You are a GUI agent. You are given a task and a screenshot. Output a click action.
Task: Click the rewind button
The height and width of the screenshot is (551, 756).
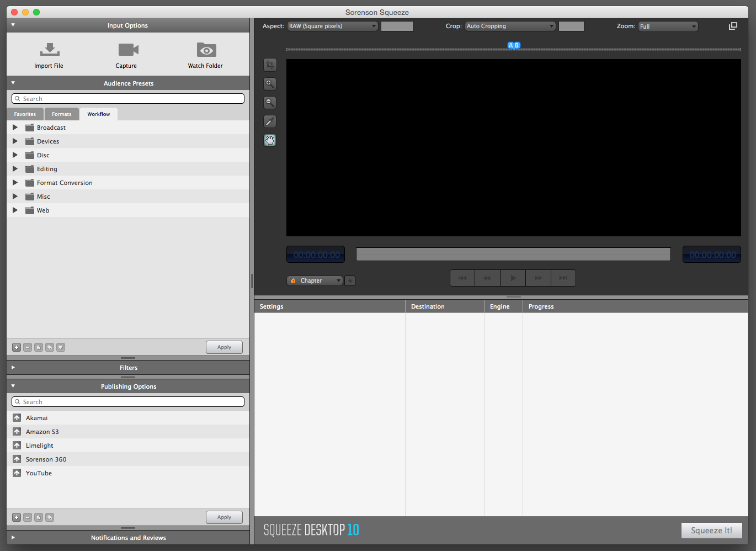point(487,278)
